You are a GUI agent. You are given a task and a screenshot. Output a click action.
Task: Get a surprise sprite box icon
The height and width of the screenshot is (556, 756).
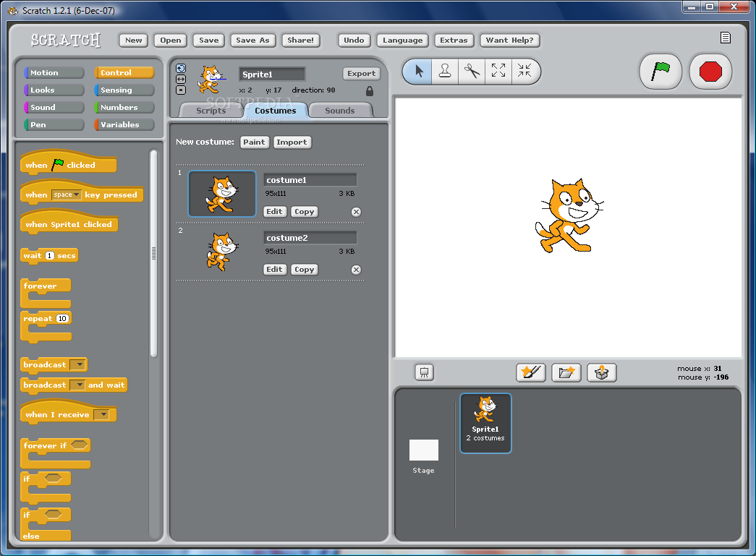tap(601, 372)
